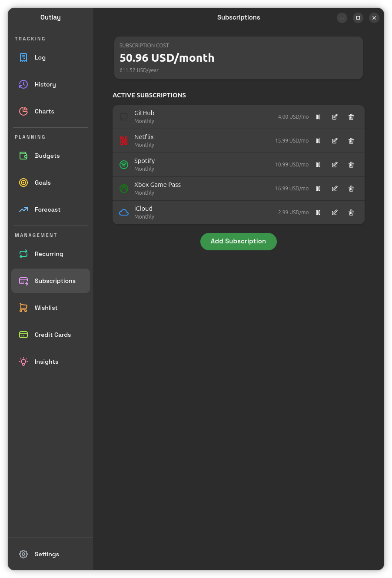Click the Add Subscription button
Screen dimensions: 392x578
coord(238,242)
